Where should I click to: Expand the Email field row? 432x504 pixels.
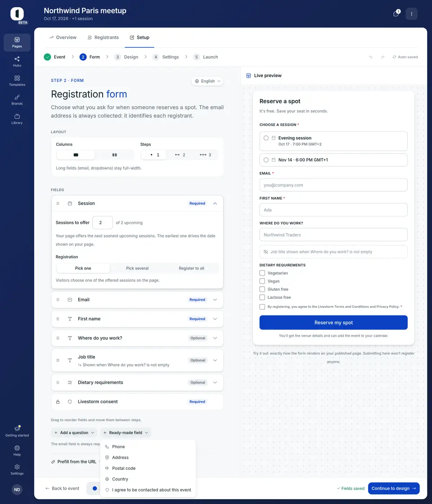click(215, 300)
